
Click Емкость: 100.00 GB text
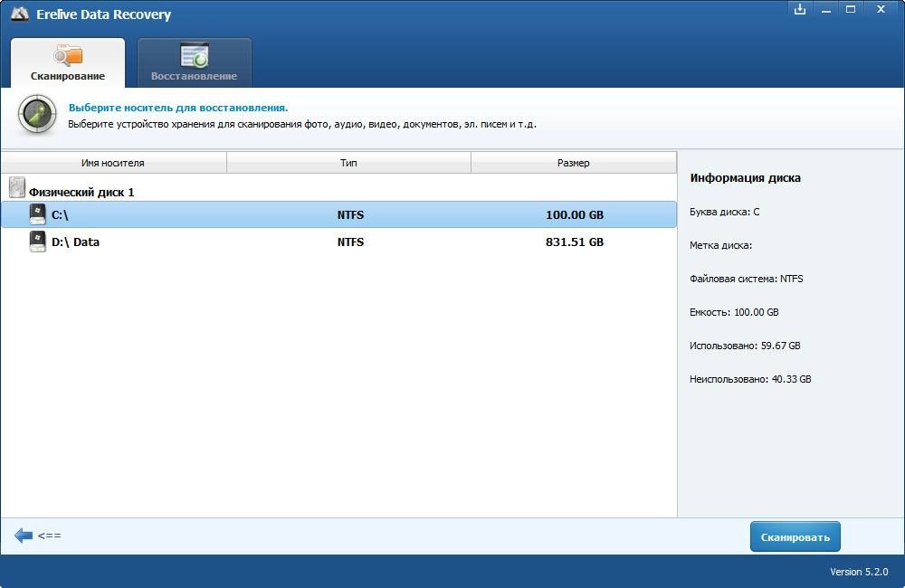(734, 312)
